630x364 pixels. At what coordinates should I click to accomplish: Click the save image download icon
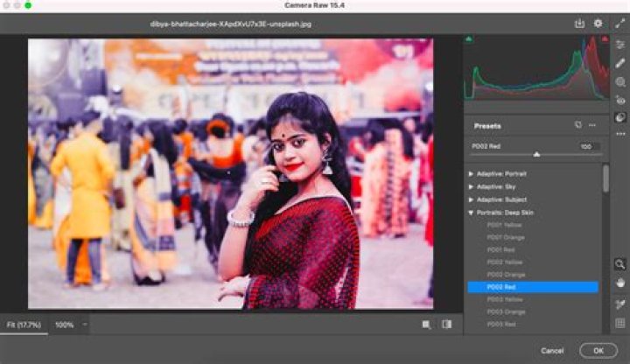coord(578,24)
